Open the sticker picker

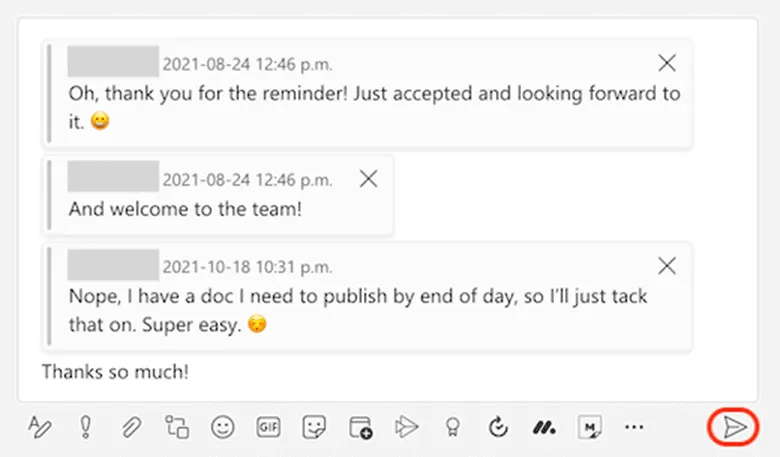(x=314, y=427)
